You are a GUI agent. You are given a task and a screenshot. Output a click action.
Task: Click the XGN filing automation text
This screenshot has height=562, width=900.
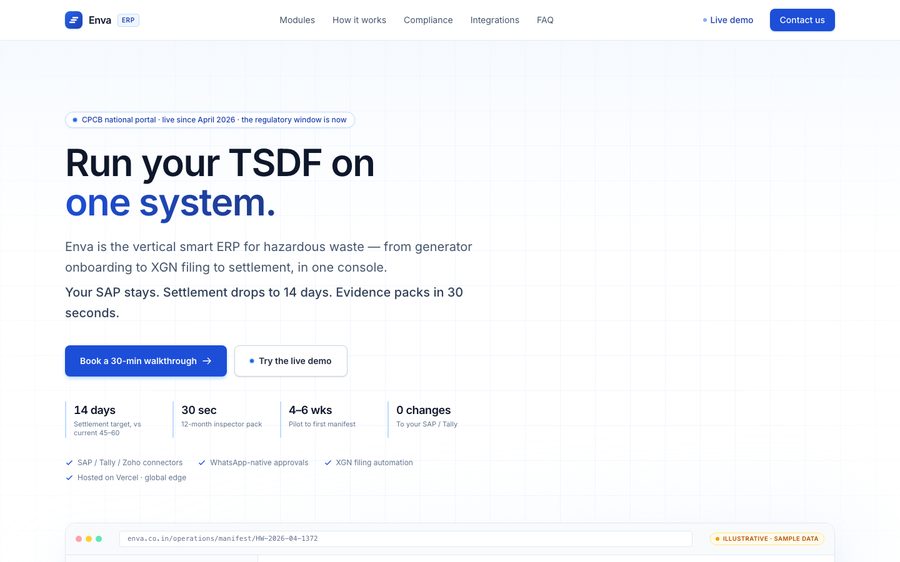pos(374,463)
